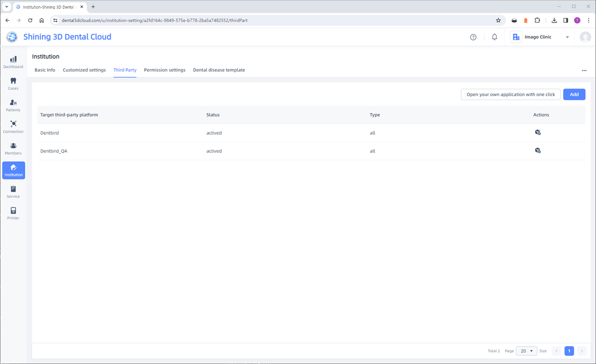Screen dimensions: 596x364
Task: Select the Connection sidebar icon
Action: pyautogui.click(x=13, y=127)
